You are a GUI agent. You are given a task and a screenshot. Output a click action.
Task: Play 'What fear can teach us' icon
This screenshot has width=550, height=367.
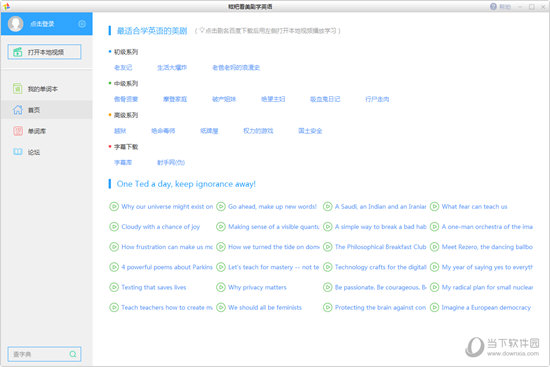click(x=434, y=206)
